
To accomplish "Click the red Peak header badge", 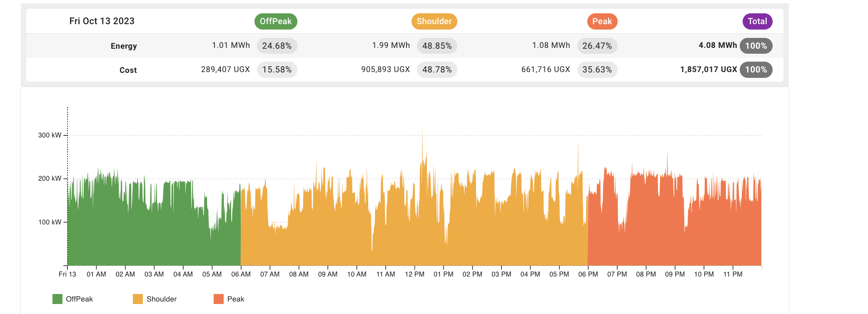I will tap(602, 21).
